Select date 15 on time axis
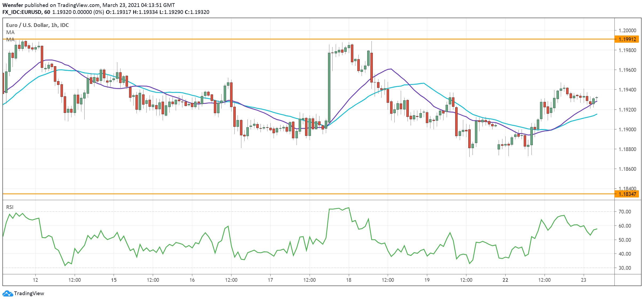The height and width of the screenshot is (301, 644). (114, 280)
